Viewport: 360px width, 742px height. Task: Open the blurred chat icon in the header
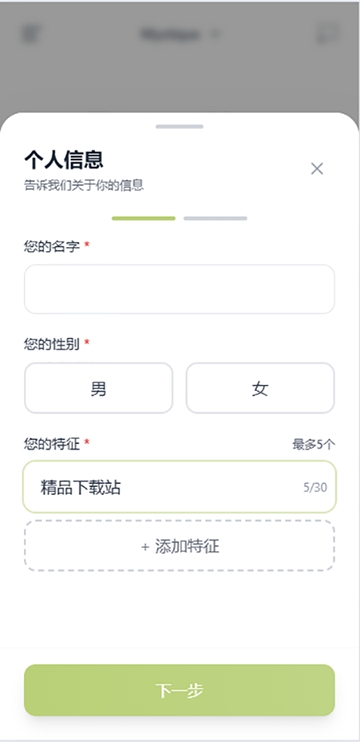point(327,34)
